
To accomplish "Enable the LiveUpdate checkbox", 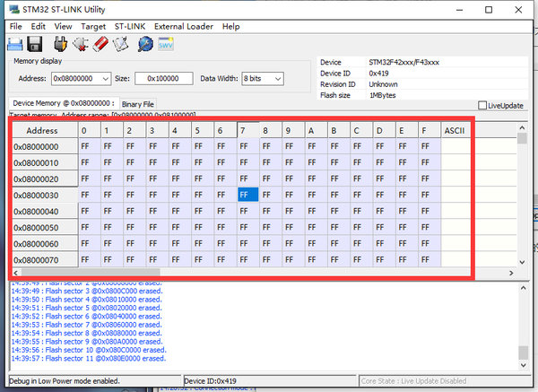I will pyautogui.click(x=483, y=106).
